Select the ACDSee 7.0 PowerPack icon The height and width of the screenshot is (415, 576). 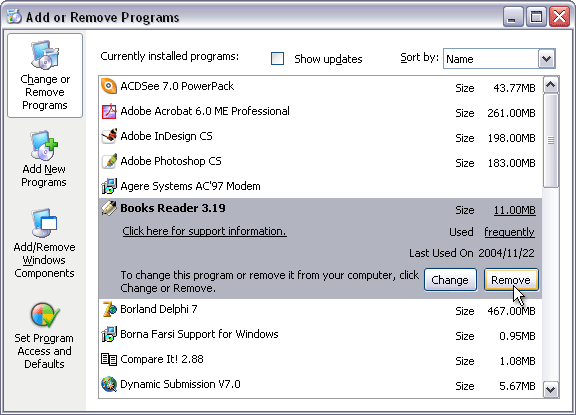[109, 86]
